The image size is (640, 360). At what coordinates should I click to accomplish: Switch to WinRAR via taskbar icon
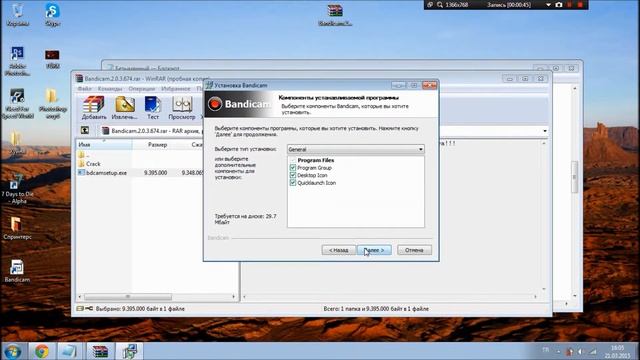click(100, 351)
